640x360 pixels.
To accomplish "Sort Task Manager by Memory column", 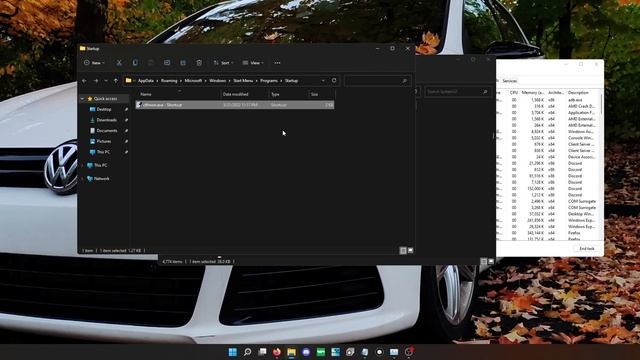I will click(533, 93).
